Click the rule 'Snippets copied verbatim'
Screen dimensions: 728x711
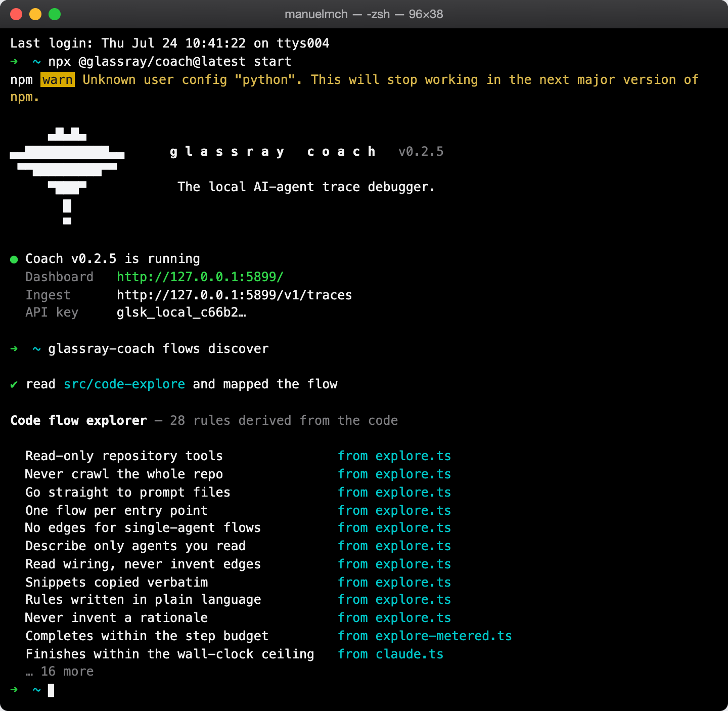[116, 582]
